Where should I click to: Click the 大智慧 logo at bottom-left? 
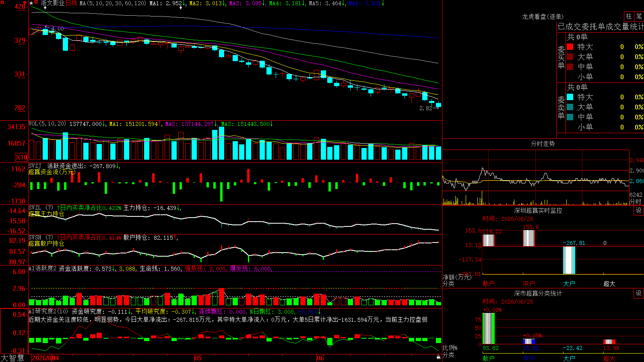point(12,358)
